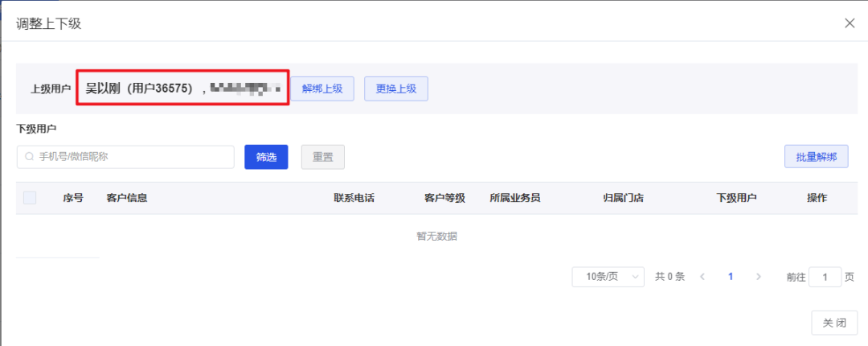Image resolution: width=868 pixels, height=346 pixels.
Task: Go to previous page arrow
Action: [702, 277]
